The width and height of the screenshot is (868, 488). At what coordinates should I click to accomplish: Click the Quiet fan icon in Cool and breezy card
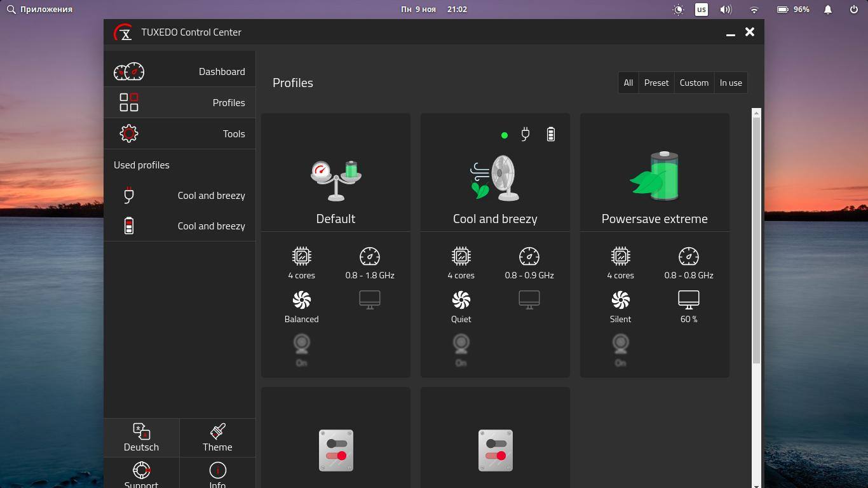click(x=461, y=300)
